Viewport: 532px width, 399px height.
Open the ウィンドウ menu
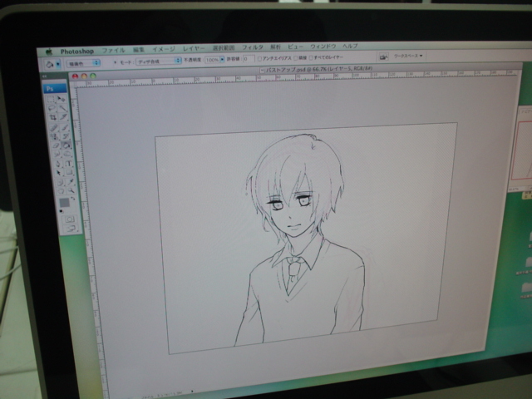pos(323,47)
